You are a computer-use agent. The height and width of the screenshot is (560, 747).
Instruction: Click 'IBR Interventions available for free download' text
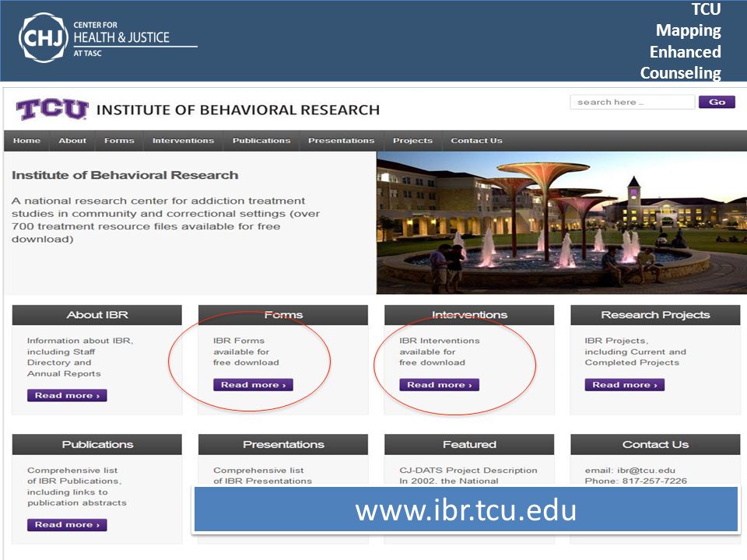tap(439, 352)
